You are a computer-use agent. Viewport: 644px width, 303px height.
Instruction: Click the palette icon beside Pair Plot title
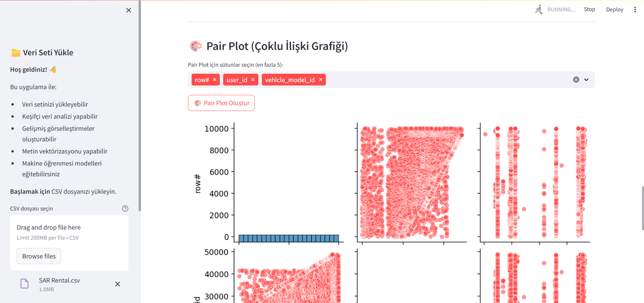[195, 46]
